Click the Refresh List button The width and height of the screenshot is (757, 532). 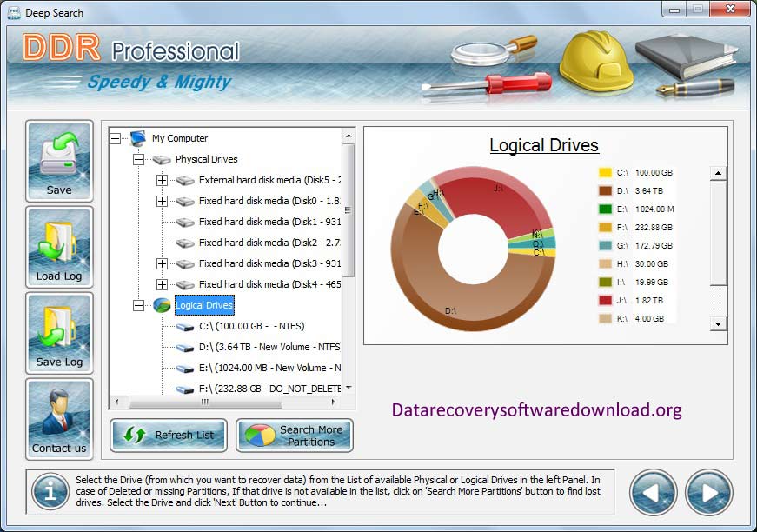pos(169,435)
